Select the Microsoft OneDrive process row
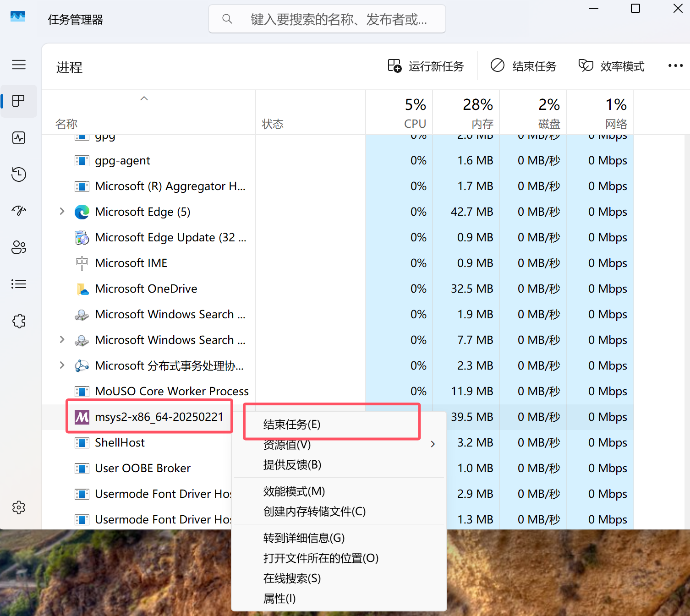Screen dimensions: 690x616 coord(338,289)
